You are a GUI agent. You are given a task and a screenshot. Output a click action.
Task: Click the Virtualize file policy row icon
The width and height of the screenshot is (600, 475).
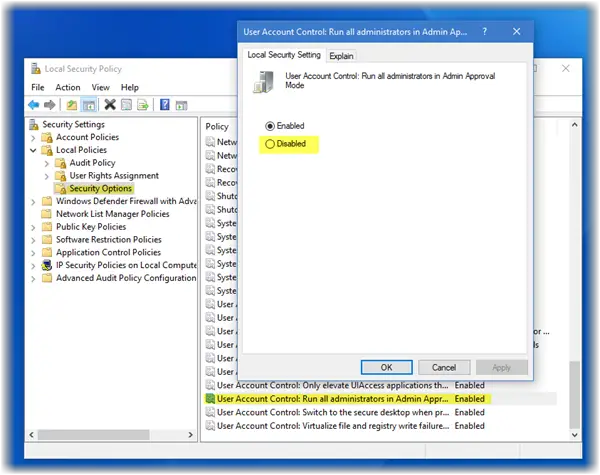(x=210, y=426)
